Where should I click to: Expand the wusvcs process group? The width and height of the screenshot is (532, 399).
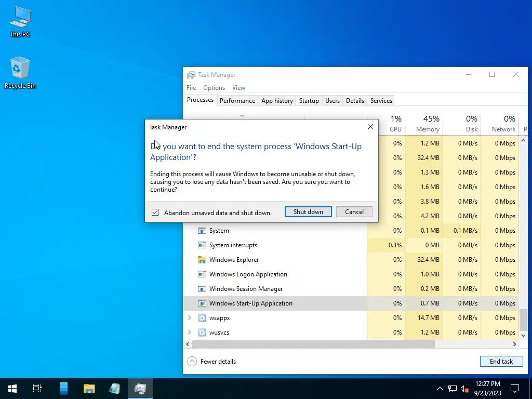coord(189,332)
